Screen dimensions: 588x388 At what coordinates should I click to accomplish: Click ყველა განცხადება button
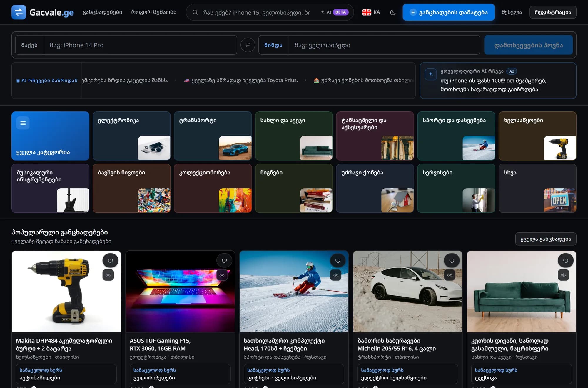coord(546,239)
